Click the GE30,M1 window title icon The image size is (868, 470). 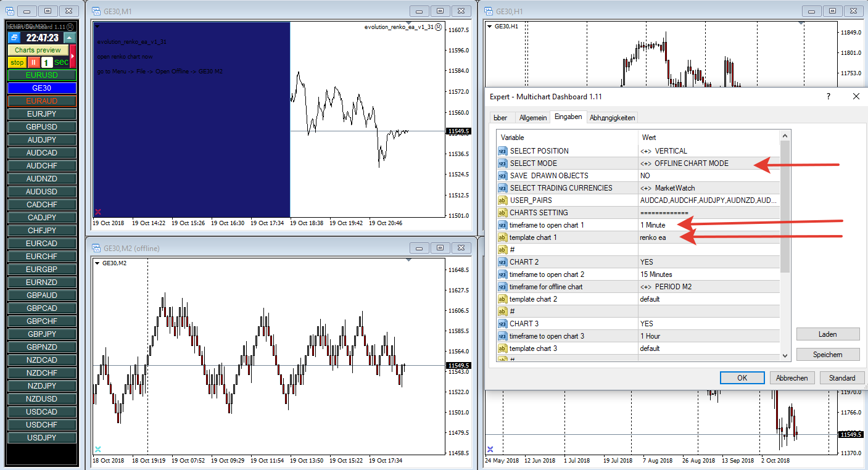pos(96,11)
